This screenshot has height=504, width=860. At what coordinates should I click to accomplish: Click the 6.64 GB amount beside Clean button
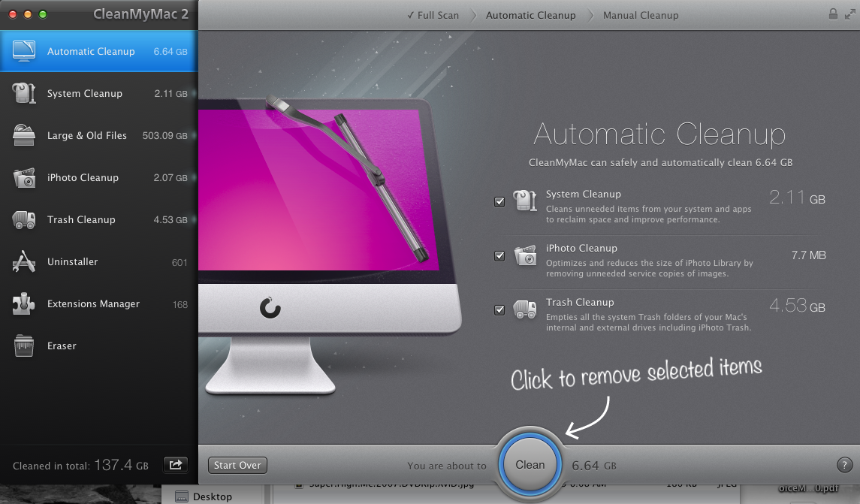[x=594, y=466]
